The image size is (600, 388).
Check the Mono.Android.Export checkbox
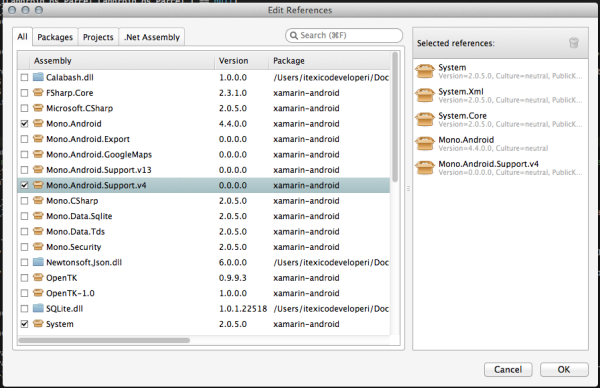pyautogui.click(x=24, y=139)
